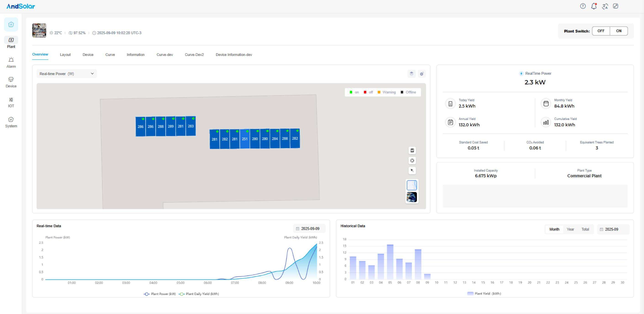Toggle Plant Power series in chart legend
Image resolution: width=644 pixels, height=314 pixels.
pyautogui.click(x=160, y=294)
